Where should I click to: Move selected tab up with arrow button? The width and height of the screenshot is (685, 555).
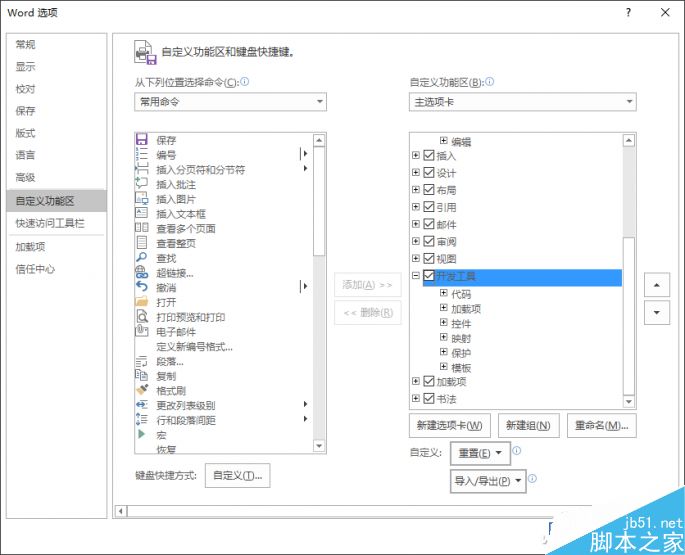coord(657,285)
